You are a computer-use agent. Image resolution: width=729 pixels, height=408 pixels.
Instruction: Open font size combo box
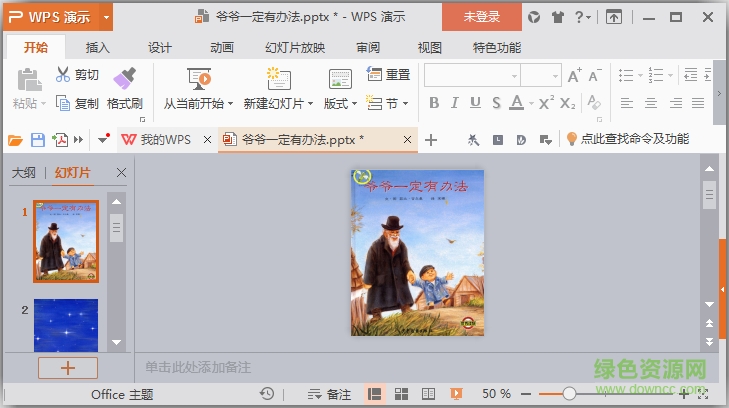coord(541,75)
